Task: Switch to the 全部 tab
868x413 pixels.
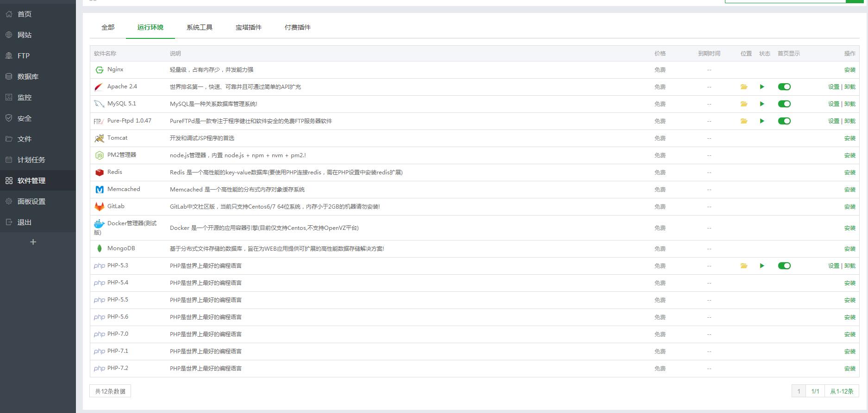Action: [108, 27]
